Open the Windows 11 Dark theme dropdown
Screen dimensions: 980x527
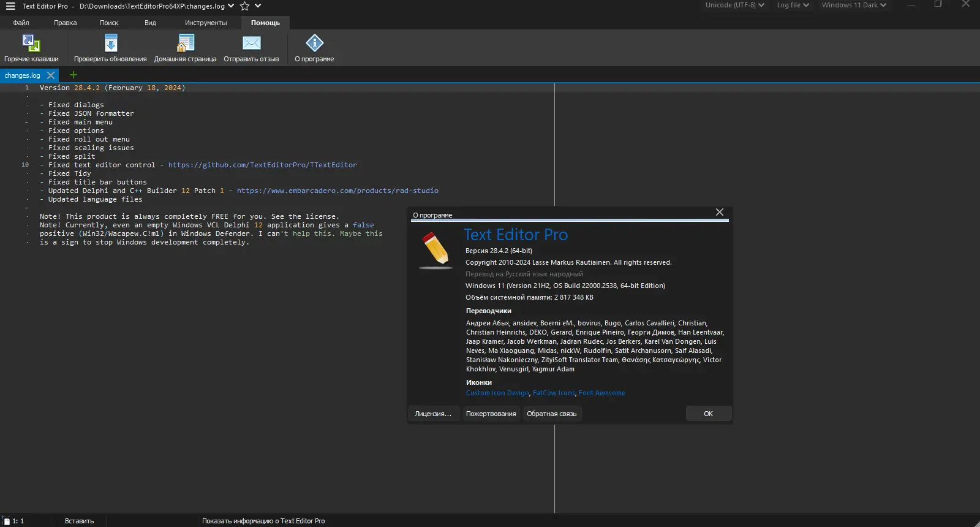click(x=854, y=5)
